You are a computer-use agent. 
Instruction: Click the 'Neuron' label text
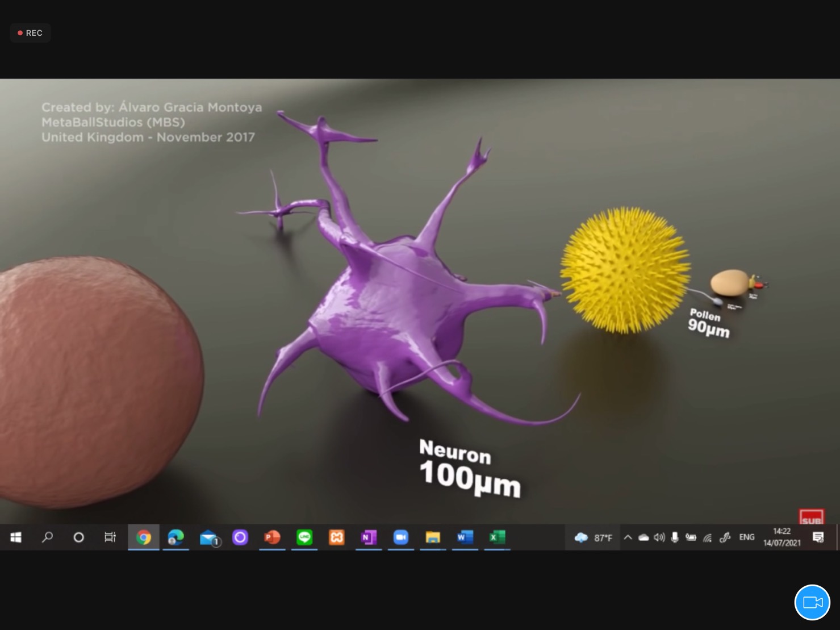455,452
